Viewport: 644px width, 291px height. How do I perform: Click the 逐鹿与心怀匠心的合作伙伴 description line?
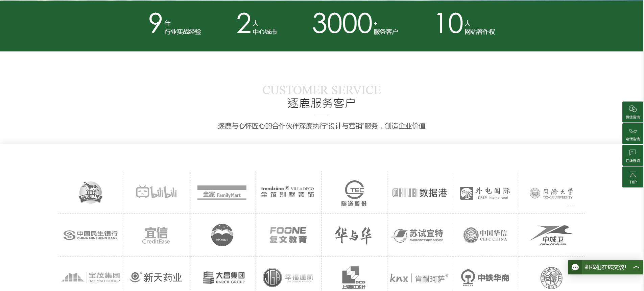coord(321,126)
